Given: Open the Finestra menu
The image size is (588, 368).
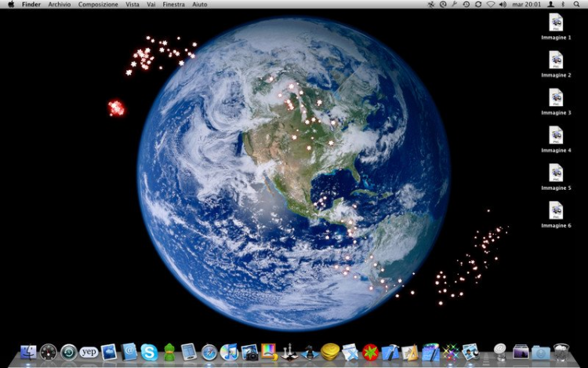Looking at the screenshot, I should [173, 5].
